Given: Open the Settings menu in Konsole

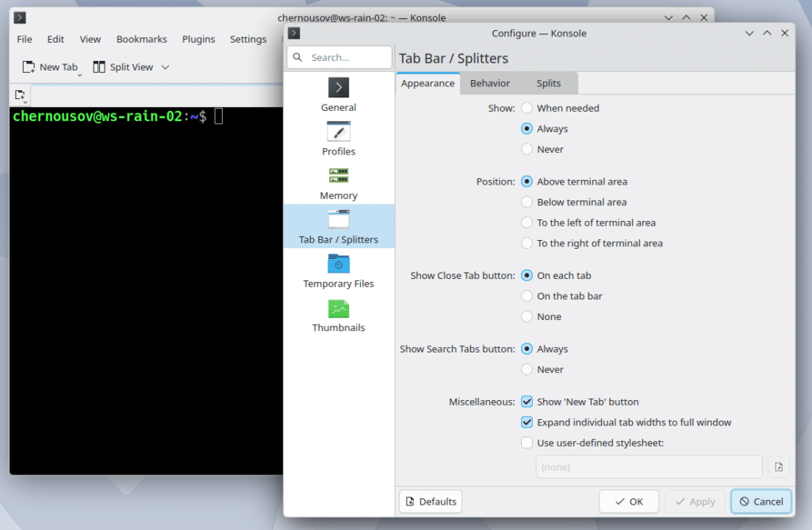Looking at the screenshot, I should tap(248, 40).
